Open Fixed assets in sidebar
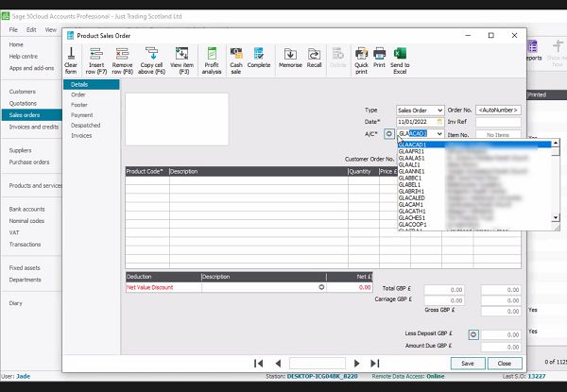This screenshot has width=567, height=392. pos(25,267)
